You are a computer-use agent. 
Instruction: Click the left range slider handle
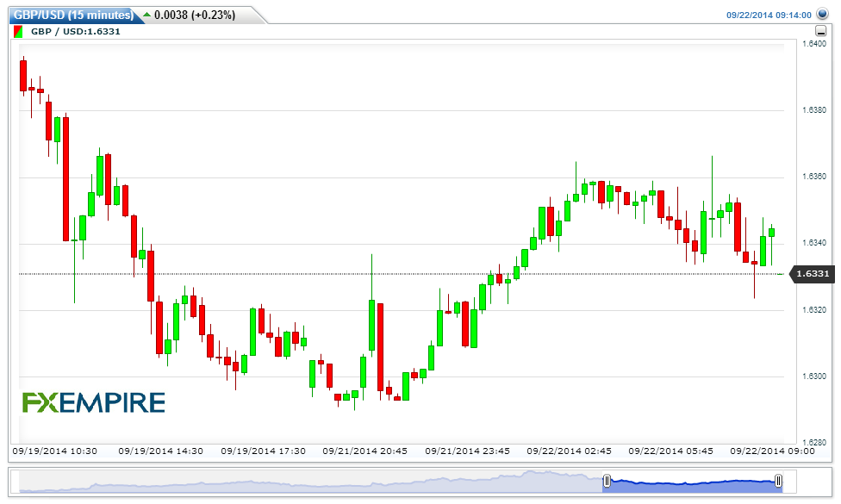[607, 481]
